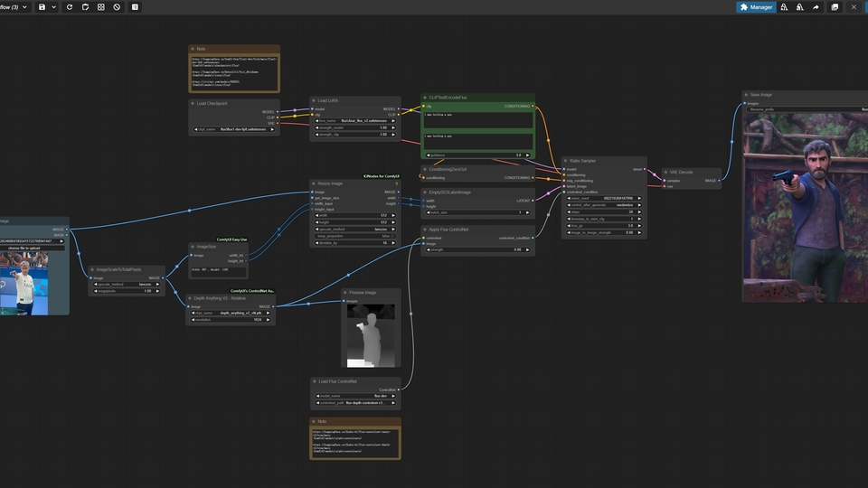Open the ComfyUI Manager
The width and height of the screenshot is (868, 488).
coord(756,7)
